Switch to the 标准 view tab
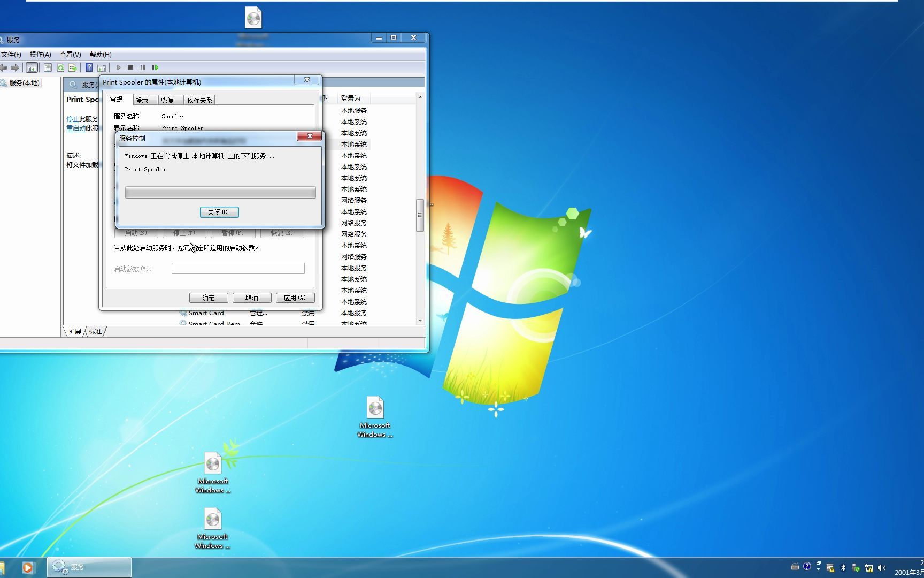The height and width of the screenshot is (578, 924). point(95,332)
